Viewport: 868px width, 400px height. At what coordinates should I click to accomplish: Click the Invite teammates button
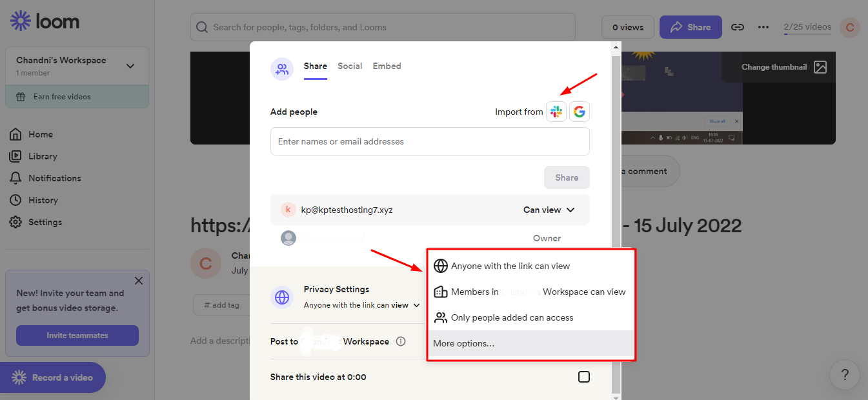tap(77, 335)
